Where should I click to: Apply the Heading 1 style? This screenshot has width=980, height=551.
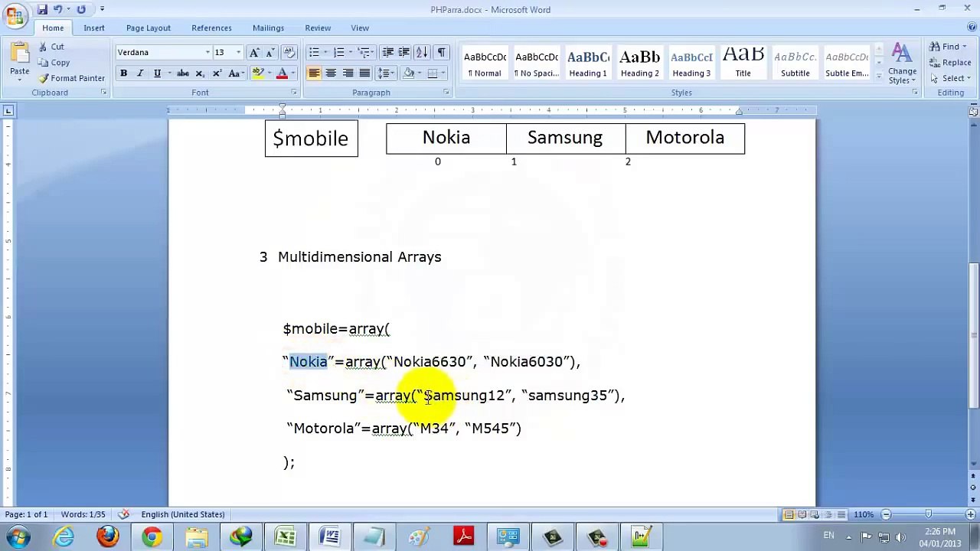pos(588,64)
